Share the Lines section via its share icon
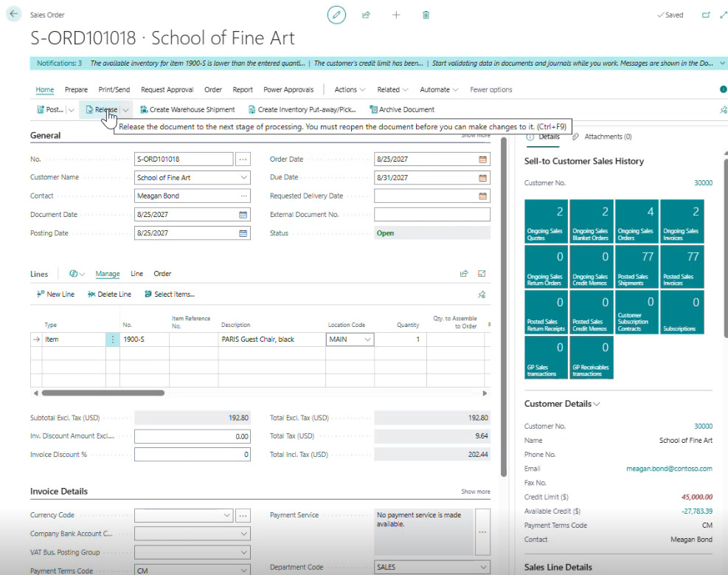Screen dimensions: 728x575 point(464,274)
